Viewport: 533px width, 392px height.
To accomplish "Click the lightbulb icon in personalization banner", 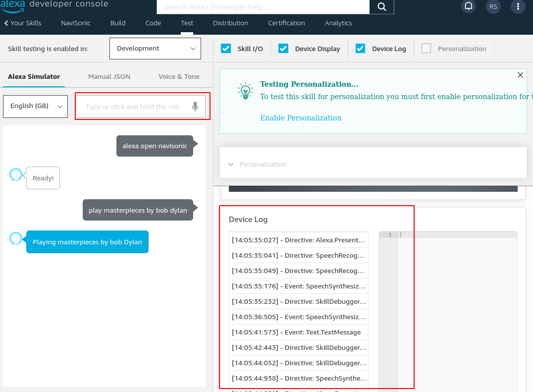I will click(245, 91).
